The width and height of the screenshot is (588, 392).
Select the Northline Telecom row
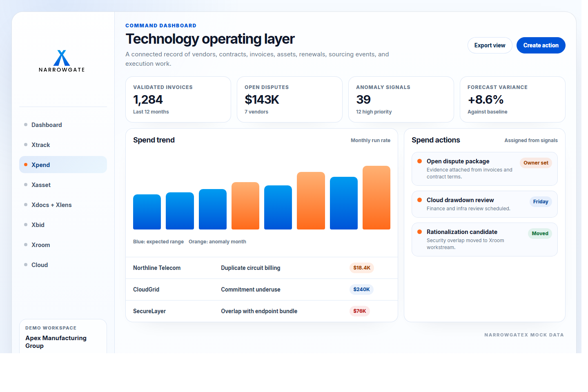tap(262, 268)
